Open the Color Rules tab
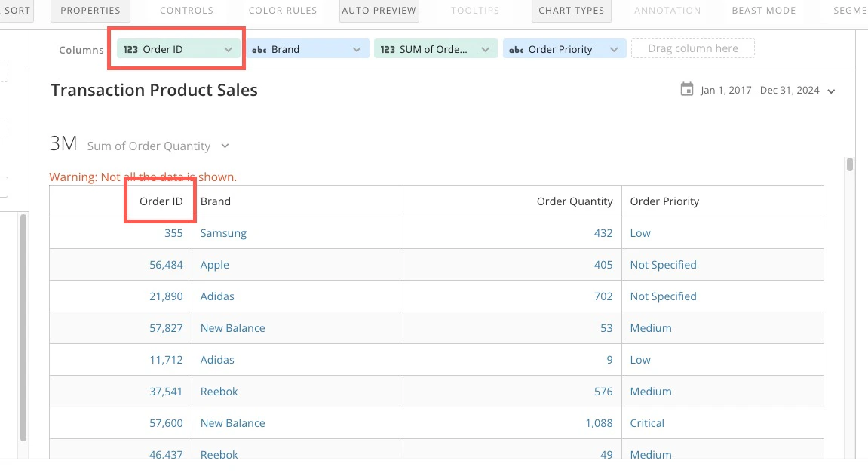 (283, 11)
